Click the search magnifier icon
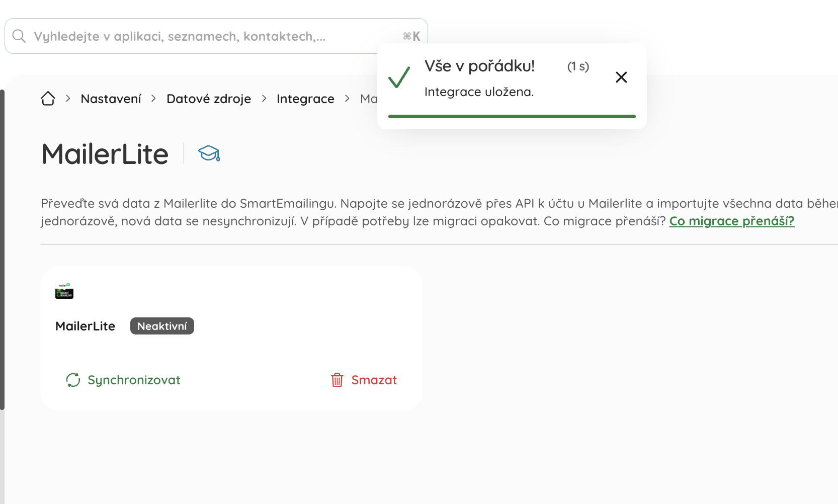This screenshot has width=838, height=504. pyautogui.click(x=19, y=36)
